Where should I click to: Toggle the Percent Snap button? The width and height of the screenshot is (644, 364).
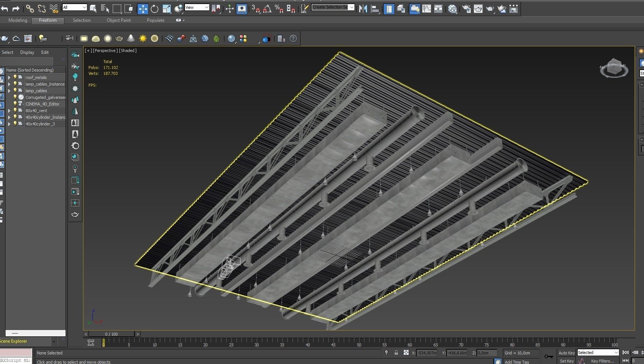coord(279,8)
